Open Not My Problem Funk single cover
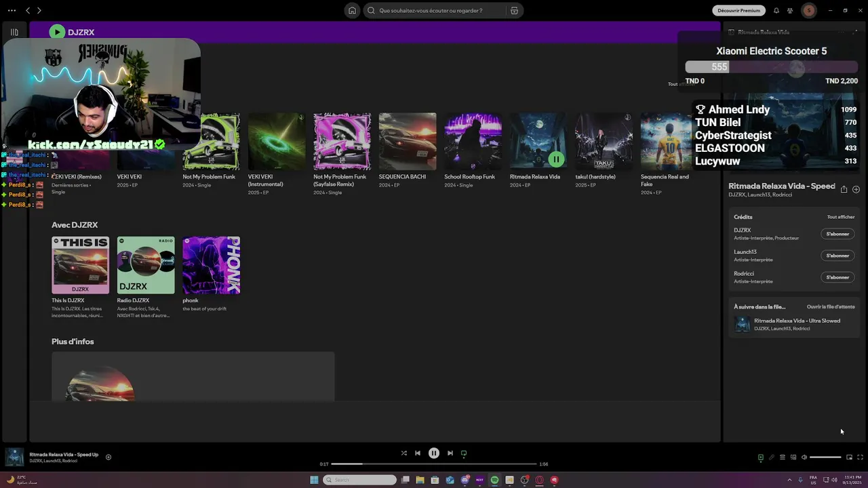The height and width of the screenshot is (488, 868). [211, 142]
